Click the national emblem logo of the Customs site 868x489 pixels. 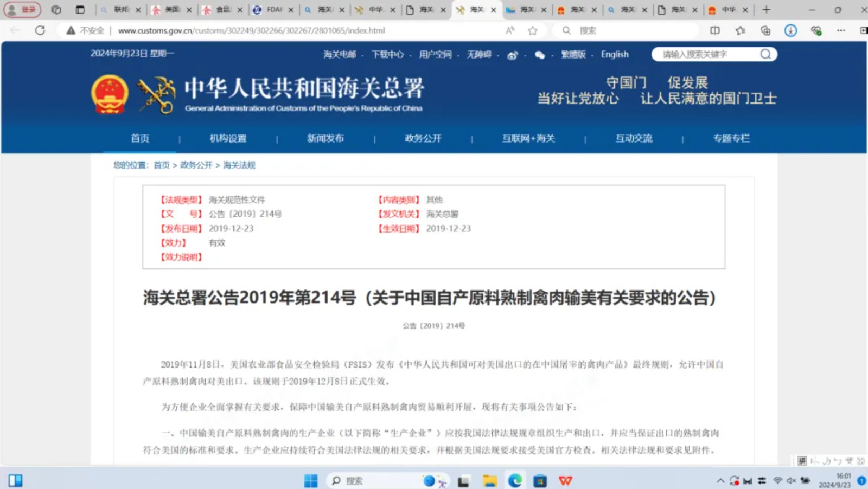pos(108,94)
